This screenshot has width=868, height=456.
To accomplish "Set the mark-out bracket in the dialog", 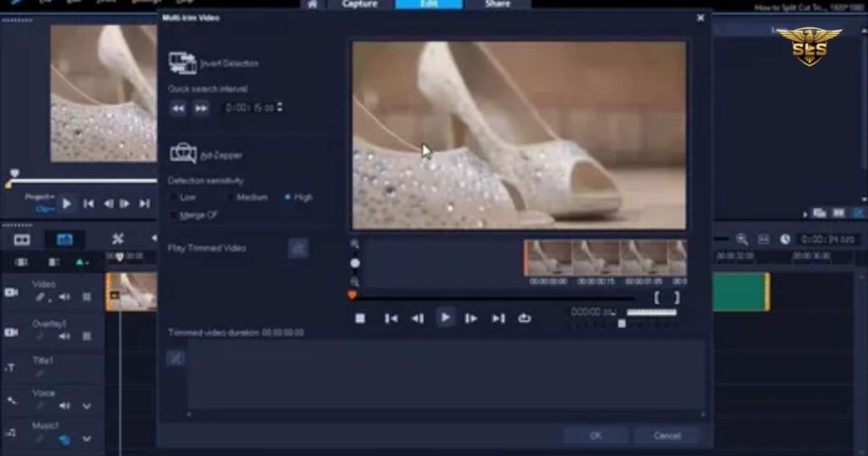I will 676,298.
